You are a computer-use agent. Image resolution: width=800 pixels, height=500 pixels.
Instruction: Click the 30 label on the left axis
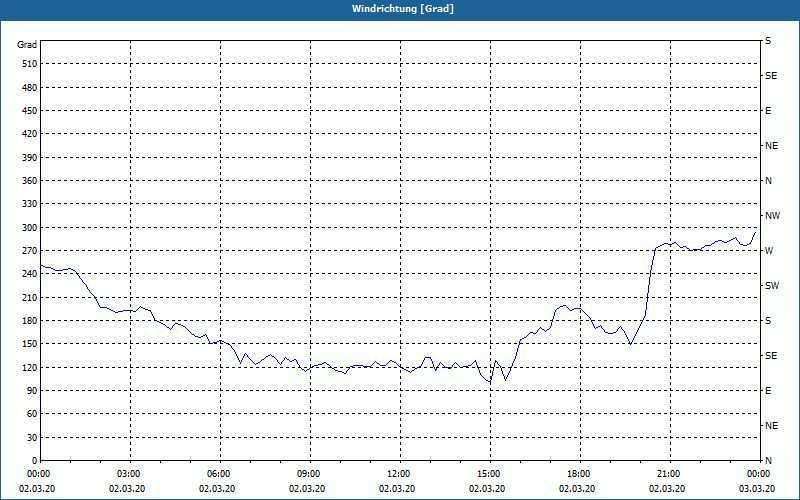(x=32, y=438)
